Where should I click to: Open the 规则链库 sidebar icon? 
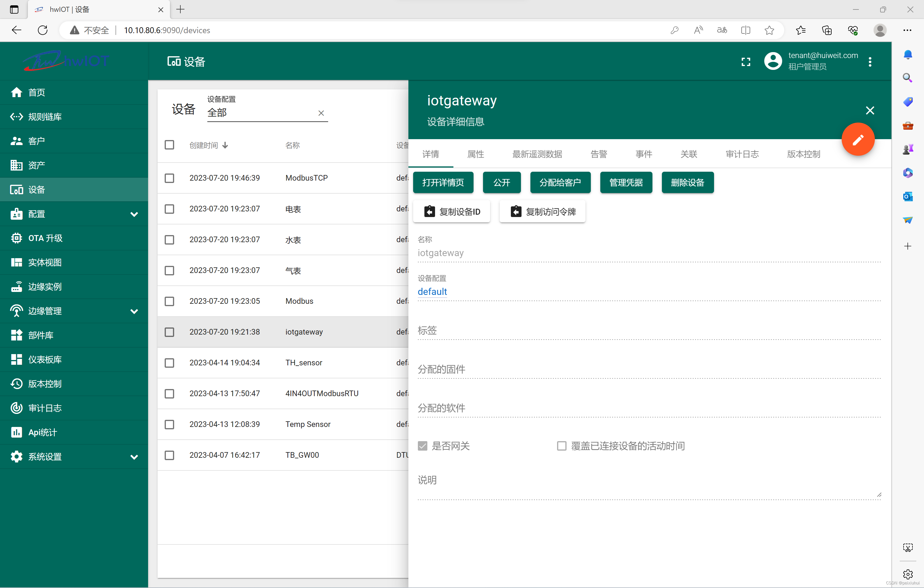coord(16,117)
